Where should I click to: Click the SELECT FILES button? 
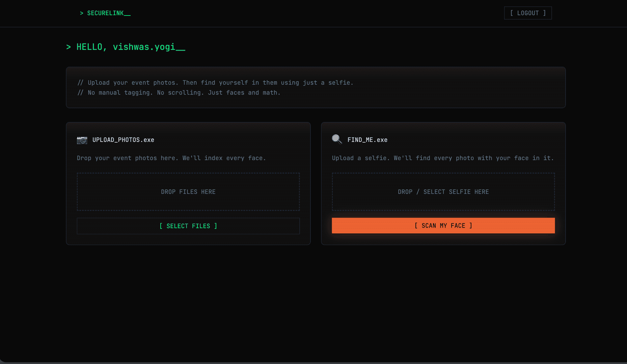tap(188, 226)
